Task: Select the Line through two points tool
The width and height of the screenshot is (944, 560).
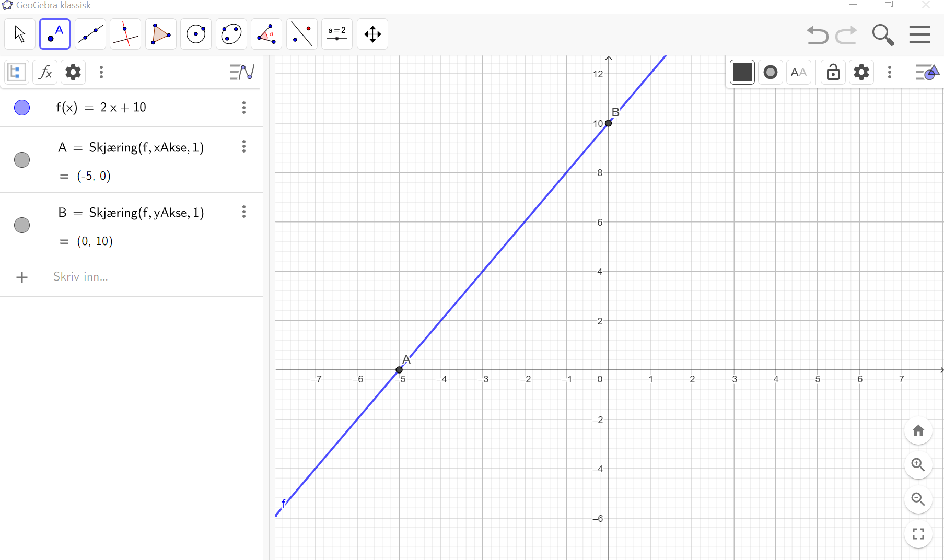Action: (90, 34)
